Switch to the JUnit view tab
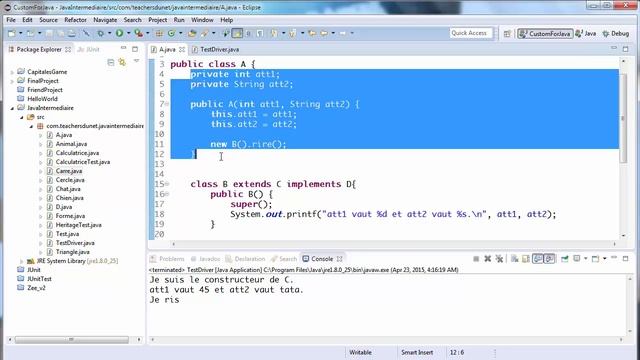Image resolution: width=640 pixels, height=360 pixels. pyautogui.click(x=89, y=49)
